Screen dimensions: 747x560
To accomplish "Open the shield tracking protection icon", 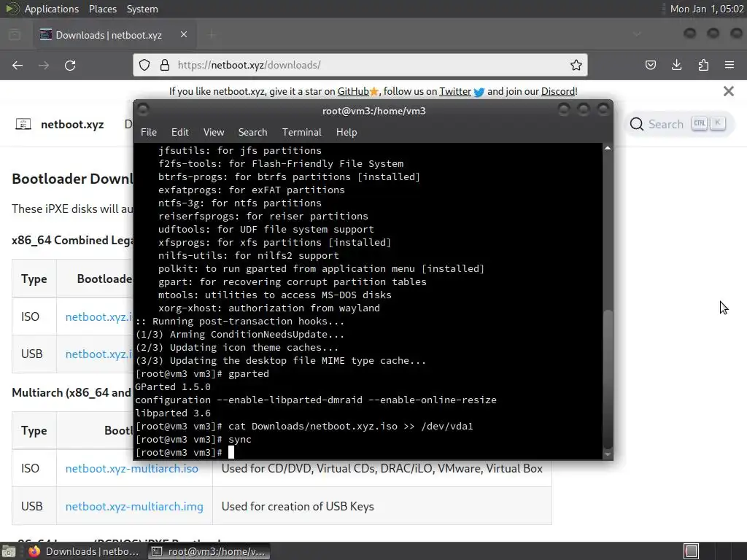I will pos(144,65).
